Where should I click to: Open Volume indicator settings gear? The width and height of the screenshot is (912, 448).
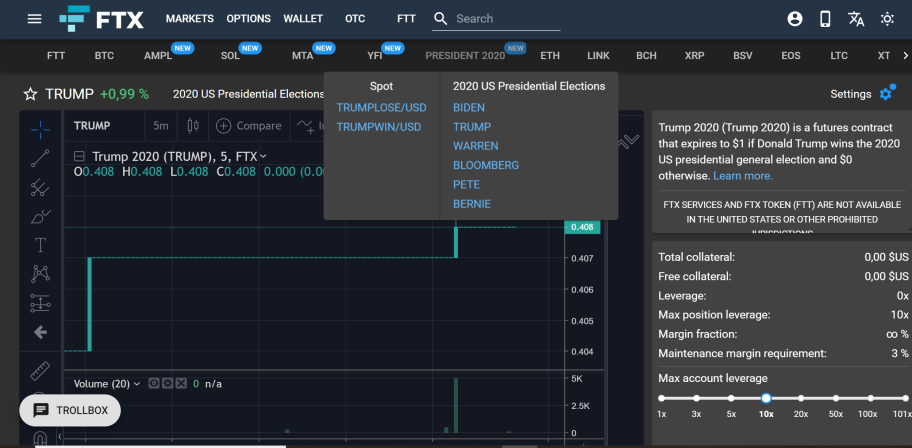[x=168, y=383]
